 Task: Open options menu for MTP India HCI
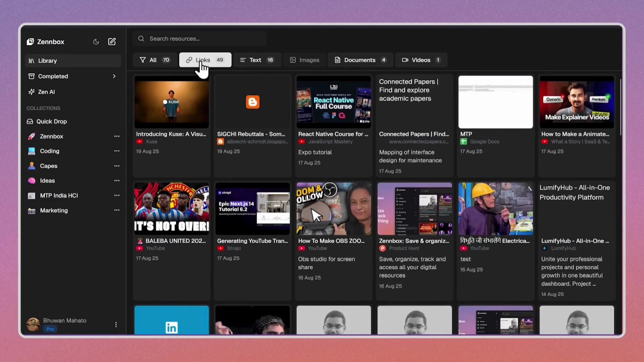click(117, 195)
